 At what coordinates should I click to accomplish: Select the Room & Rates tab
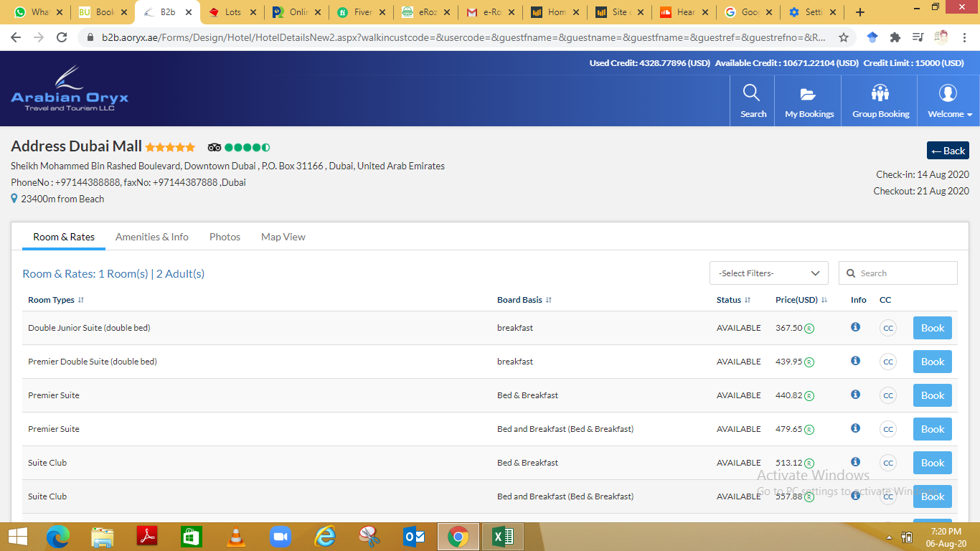(64, 237)
